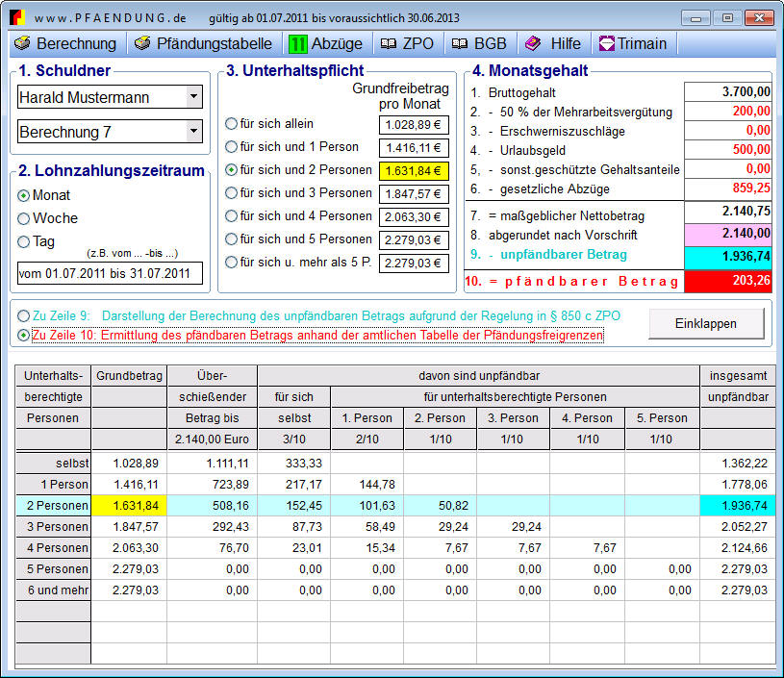Click the Pfändungstabelle printer icon
Viewport: 784px width, 678px height.
click(x=142, y=43)
